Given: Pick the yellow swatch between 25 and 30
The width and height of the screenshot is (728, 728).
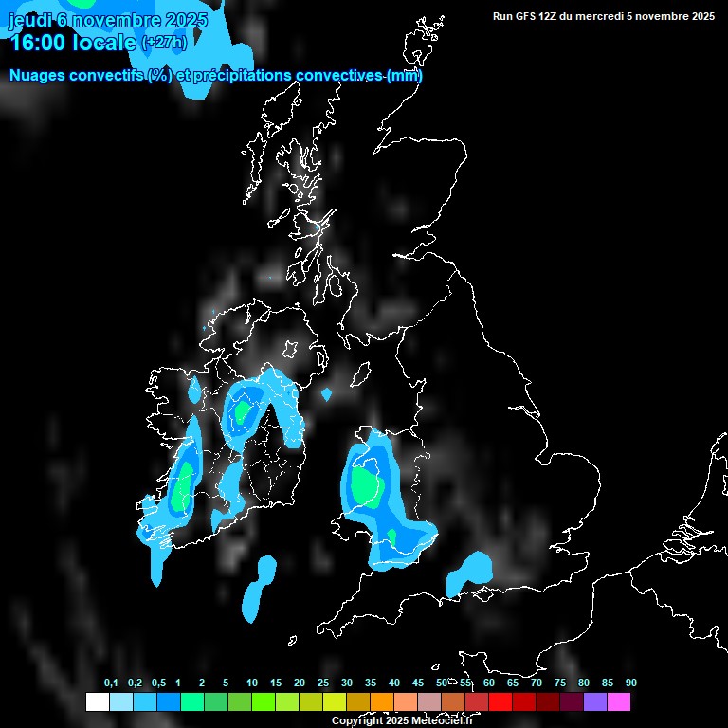Looking at the screenshot, I should coord(334,701).
